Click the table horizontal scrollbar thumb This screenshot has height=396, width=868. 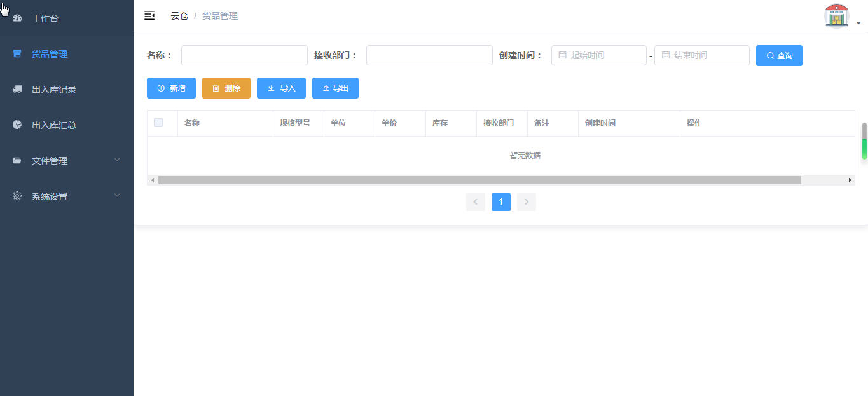(x=479, y=181)
